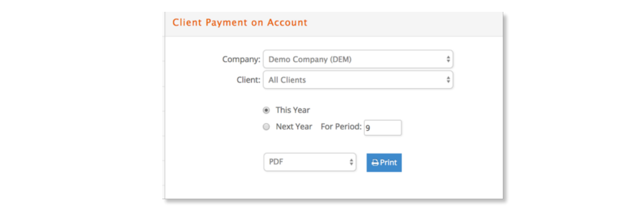644x211 pixels.
Task: Select the This Year radio button
Action: [x=266, y=110]
